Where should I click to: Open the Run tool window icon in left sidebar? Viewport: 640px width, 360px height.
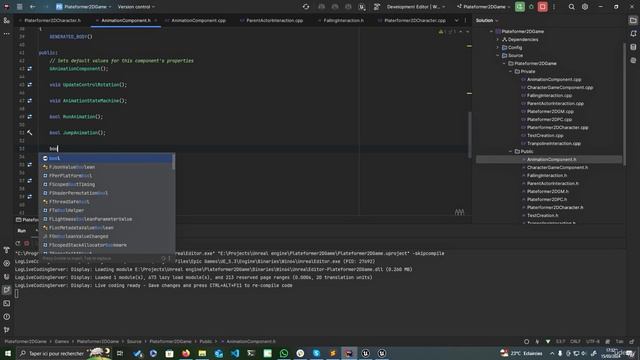coord(7,290)
